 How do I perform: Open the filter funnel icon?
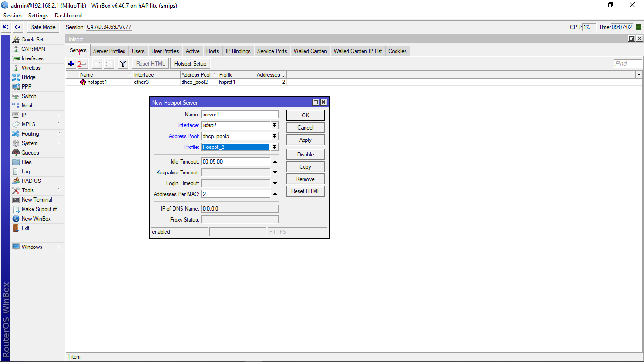pos(123,64)
